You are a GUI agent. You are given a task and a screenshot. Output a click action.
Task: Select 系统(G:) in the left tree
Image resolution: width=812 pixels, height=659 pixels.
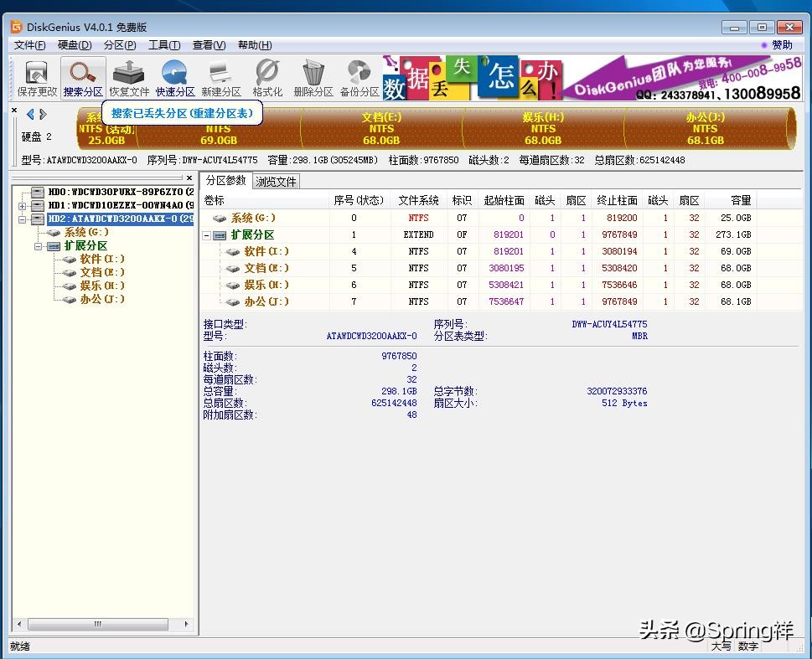[x=86, y=232]
